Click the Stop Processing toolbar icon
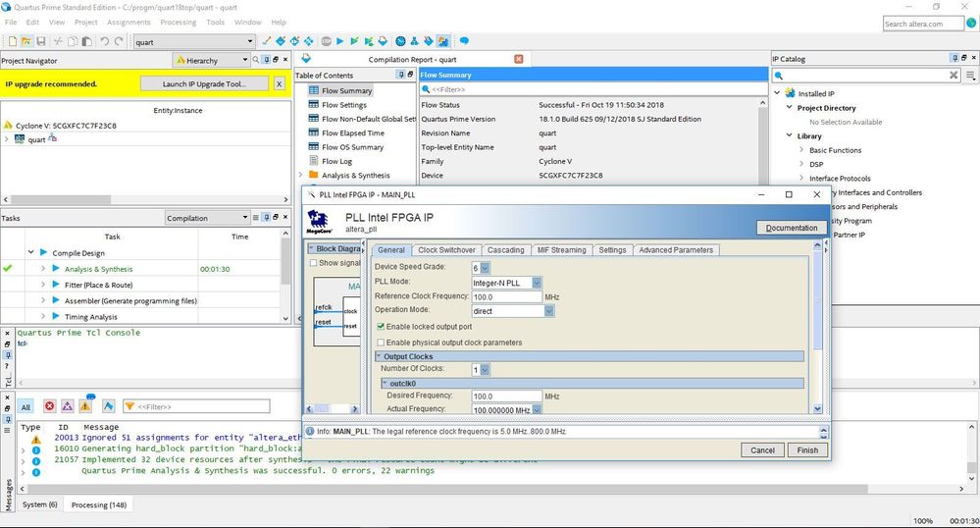The width and height of the screenshot is (980, 528). [325, 41]
